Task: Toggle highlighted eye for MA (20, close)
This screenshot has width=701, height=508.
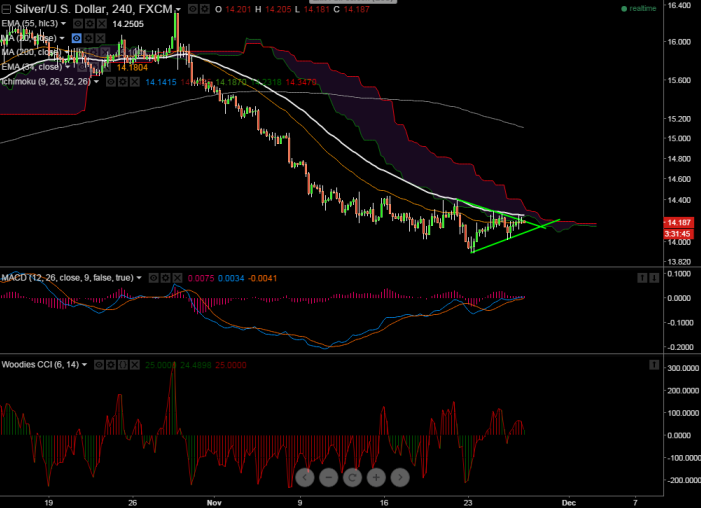Action: coord(76,38)
